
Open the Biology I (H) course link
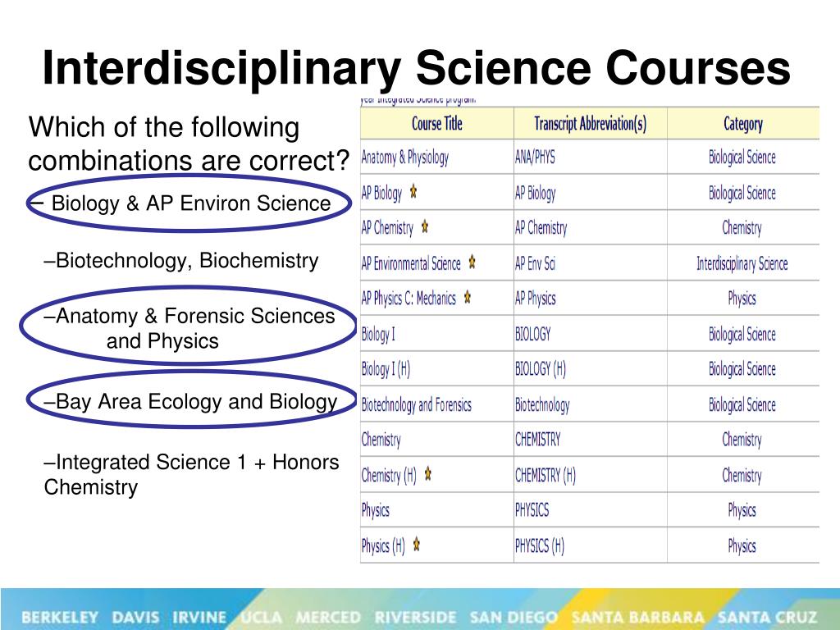click(x=386, y=369)
